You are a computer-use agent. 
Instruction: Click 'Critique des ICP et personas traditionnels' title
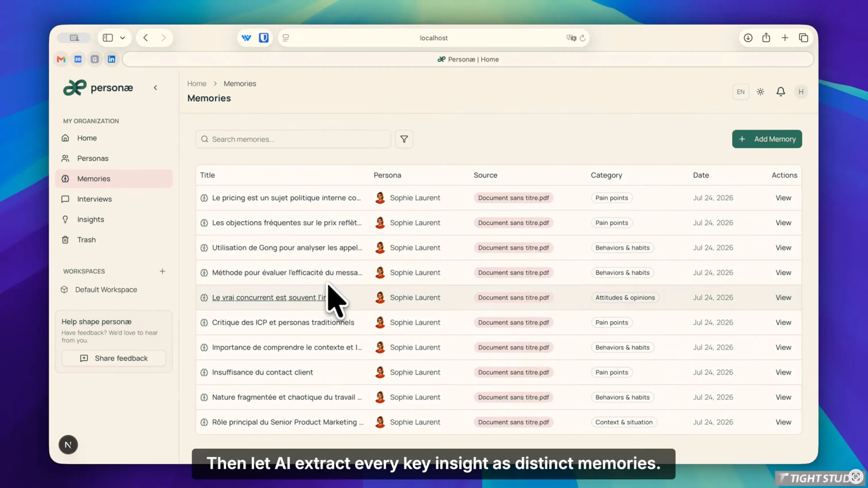click(283, 323)
